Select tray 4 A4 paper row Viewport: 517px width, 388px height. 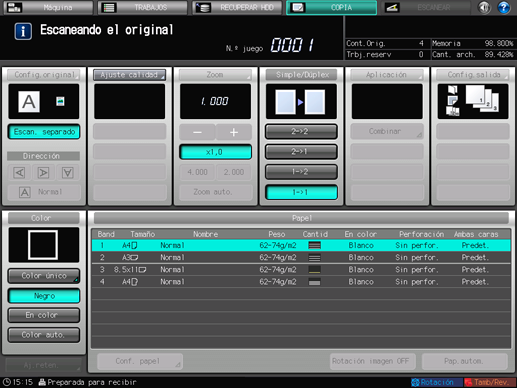[x=301, y=282]
